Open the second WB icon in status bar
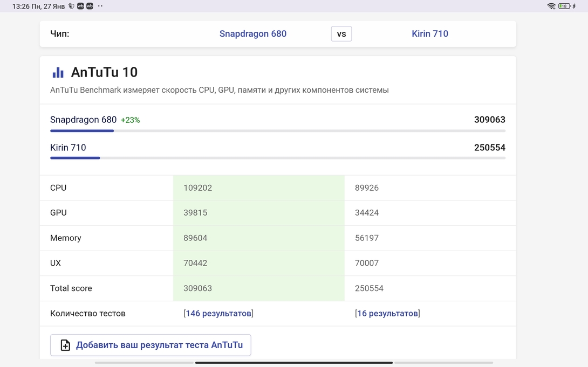588x367 pixels. point(89,6)
